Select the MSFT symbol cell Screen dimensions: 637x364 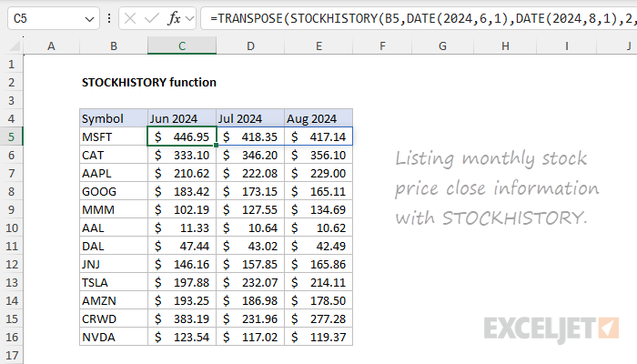click(x=114, y=136)
